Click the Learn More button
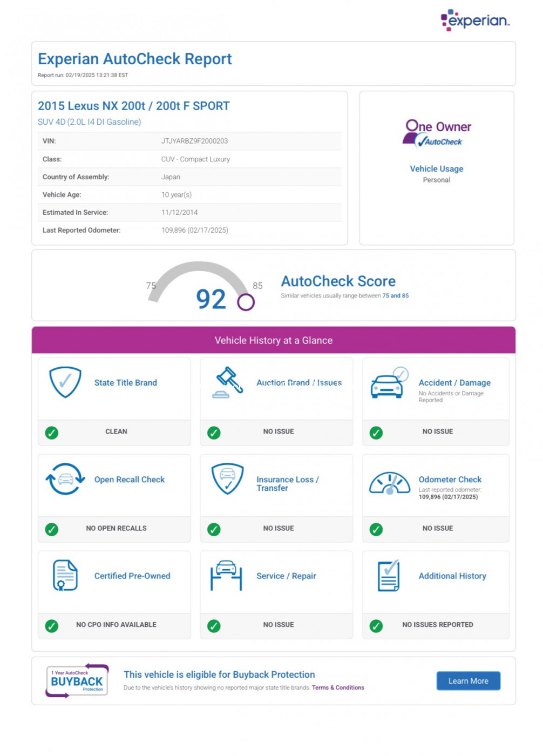 tap(469, 681)
